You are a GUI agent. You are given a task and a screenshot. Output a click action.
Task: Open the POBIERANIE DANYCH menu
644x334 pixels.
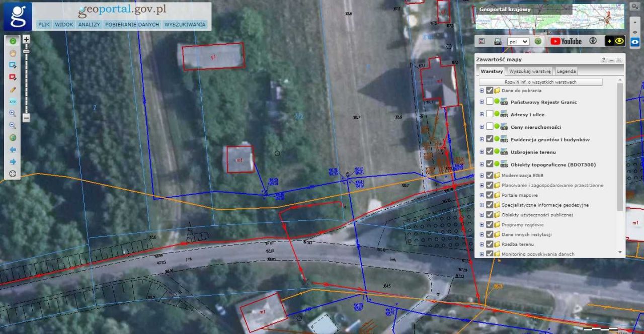click(x=132, y=24)
